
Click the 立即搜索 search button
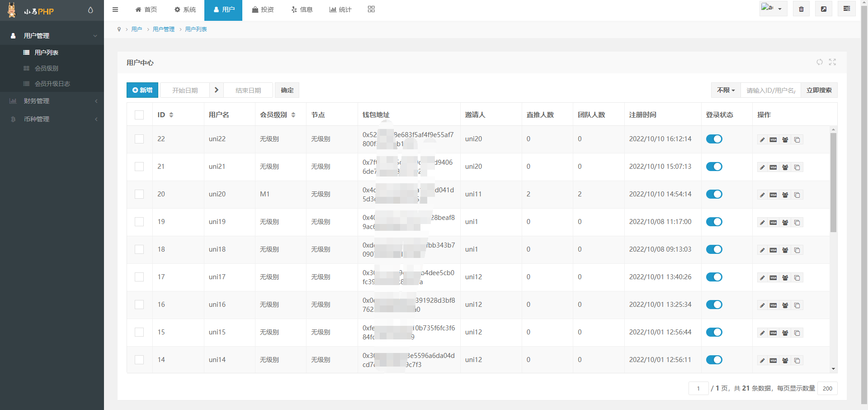tap(819, 91)
